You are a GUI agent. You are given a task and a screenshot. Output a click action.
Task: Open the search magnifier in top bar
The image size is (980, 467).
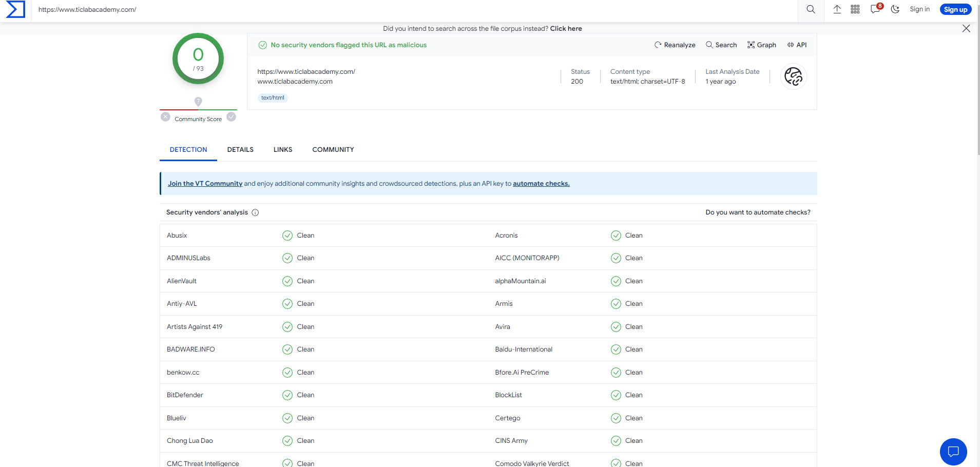pos(811,9)
